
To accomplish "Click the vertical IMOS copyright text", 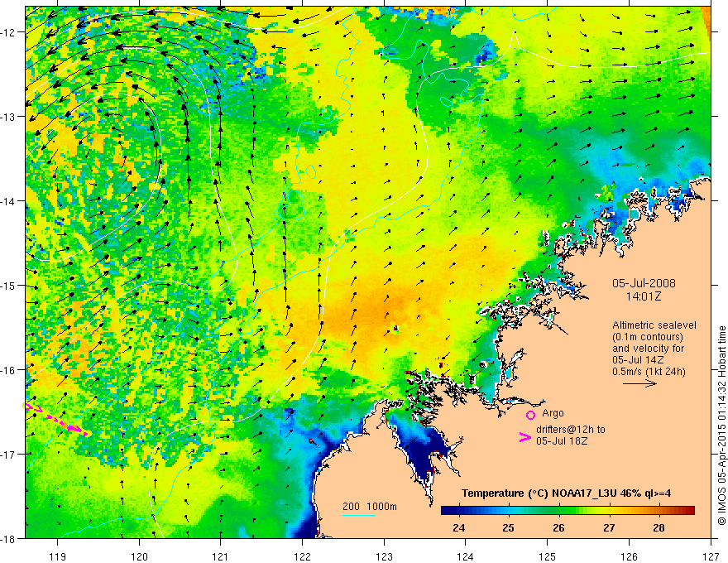I will tap(721, 426).
